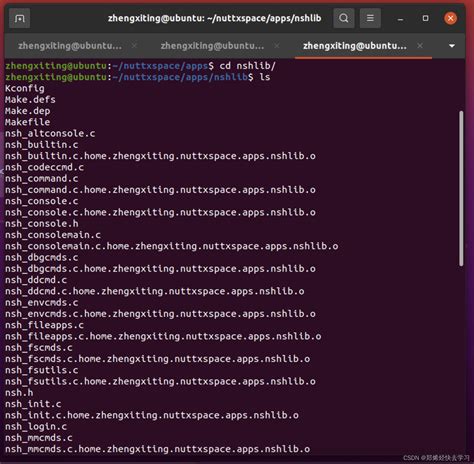This screenshot has width=474, height=464.
Task: Open a new terminal tab with the icon
Action: (x=19, y=18)
